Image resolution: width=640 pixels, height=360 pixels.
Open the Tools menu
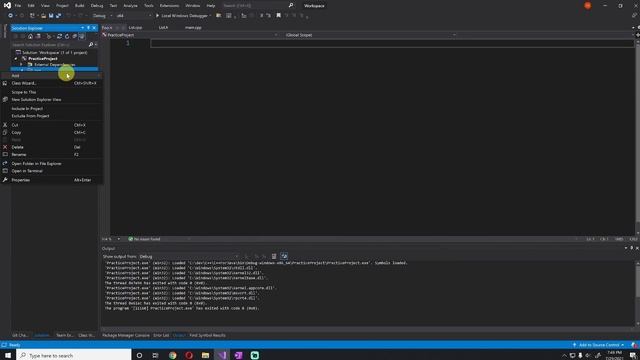pyautogui.click(x=149, y=6)
